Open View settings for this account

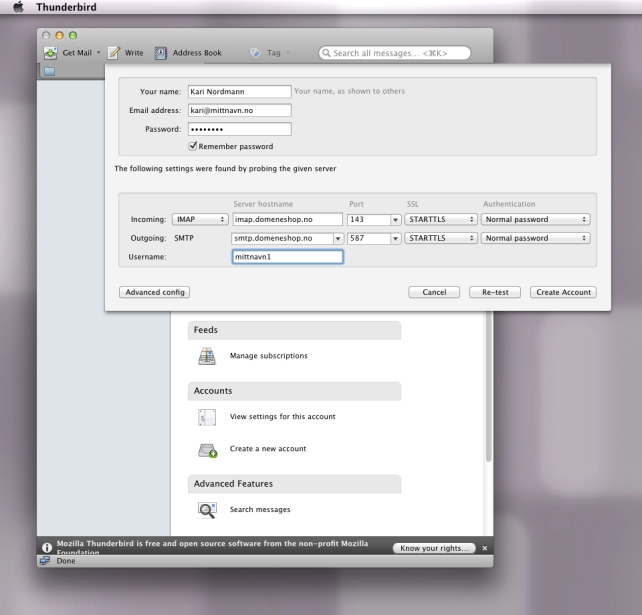283,416
